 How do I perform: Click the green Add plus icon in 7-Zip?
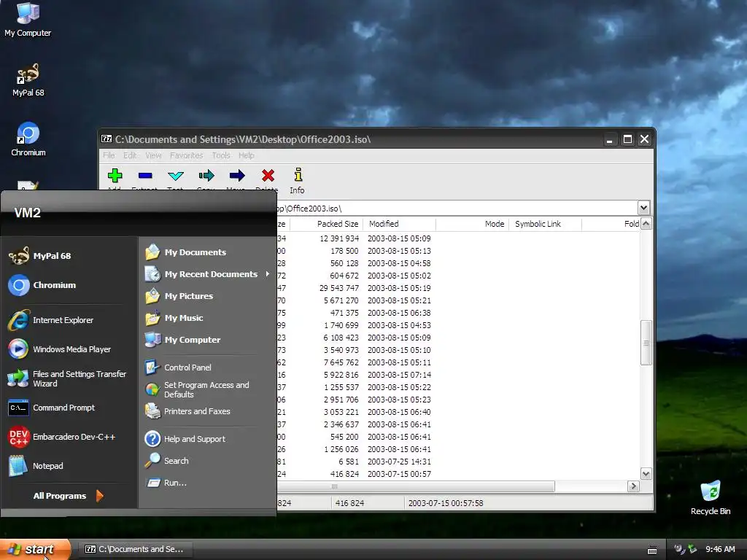click(115, 176)
